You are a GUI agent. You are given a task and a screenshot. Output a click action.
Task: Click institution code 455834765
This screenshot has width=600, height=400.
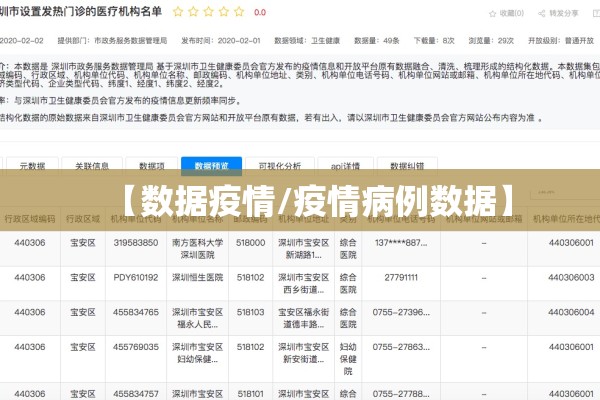136,312
